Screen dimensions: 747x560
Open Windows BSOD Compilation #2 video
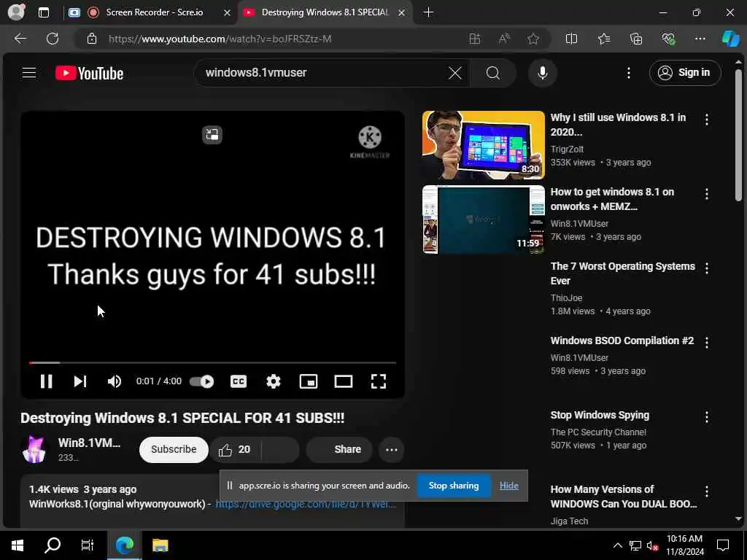click(x=622, y=341)
